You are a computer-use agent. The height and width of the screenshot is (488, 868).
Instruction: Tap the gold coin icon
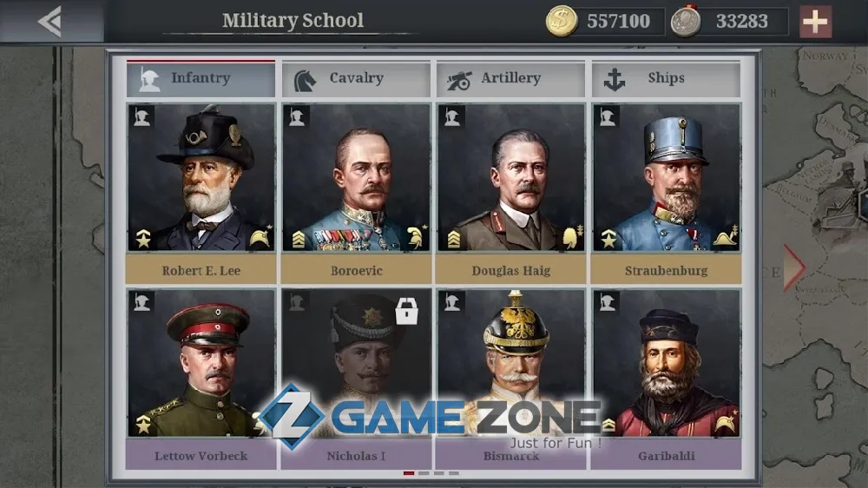pos(562,21)
